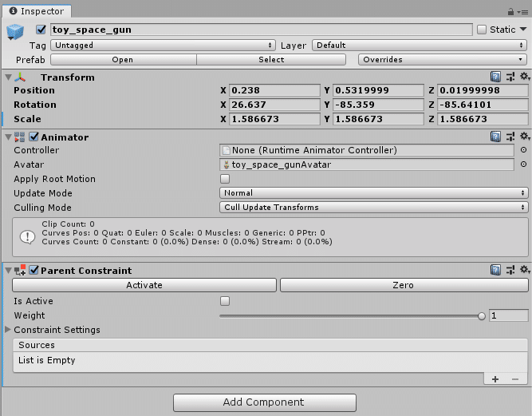Click the Scale Y field
Viewport: 532px width, 416px height.
pyautogui.click(x=378, y=119)
